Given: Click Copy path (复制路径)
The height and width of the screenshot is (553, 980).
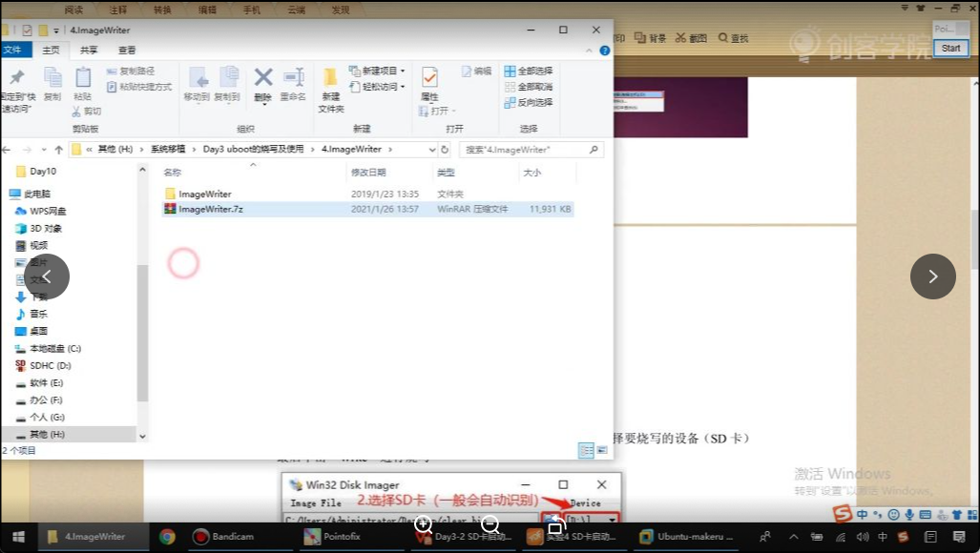Looking at the screenshot, I should coord(131,72).
